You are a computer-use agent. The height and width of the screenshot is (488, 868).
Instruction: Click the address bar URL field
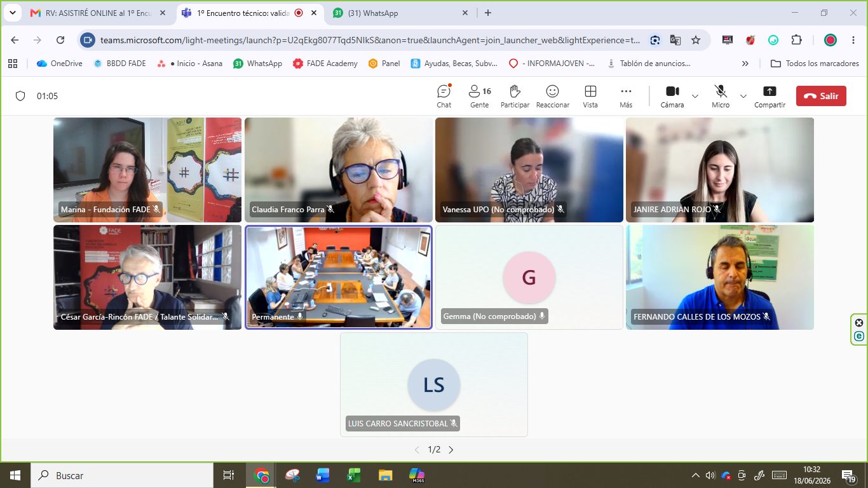coord(370,40)
